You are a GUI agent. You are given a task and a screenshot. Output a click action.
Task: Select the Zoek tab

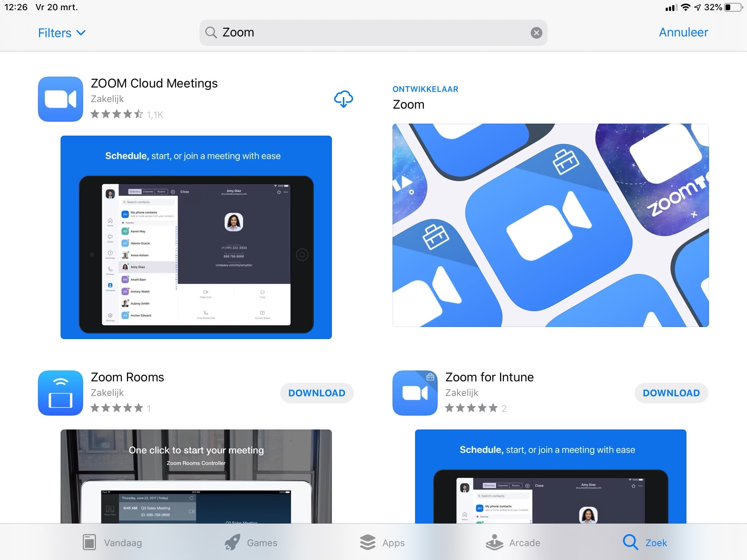click(x=645, y=542)
